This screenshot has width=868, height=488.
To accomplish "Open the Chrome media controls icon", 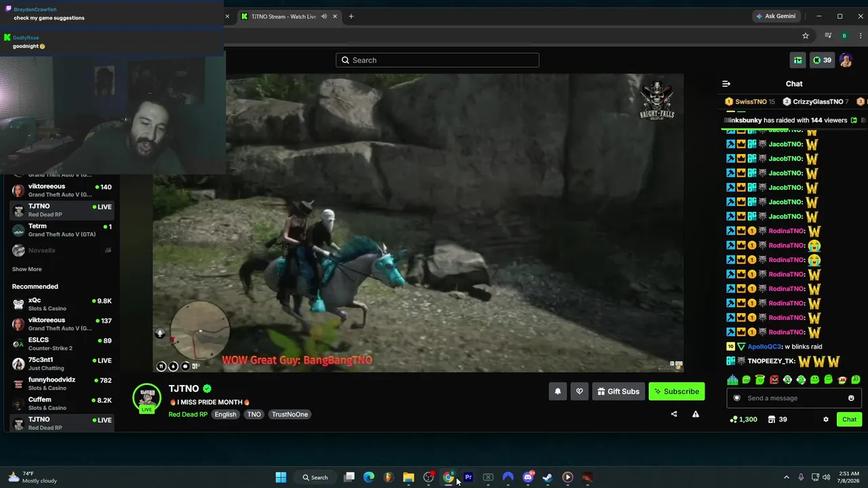I will 828,36.
